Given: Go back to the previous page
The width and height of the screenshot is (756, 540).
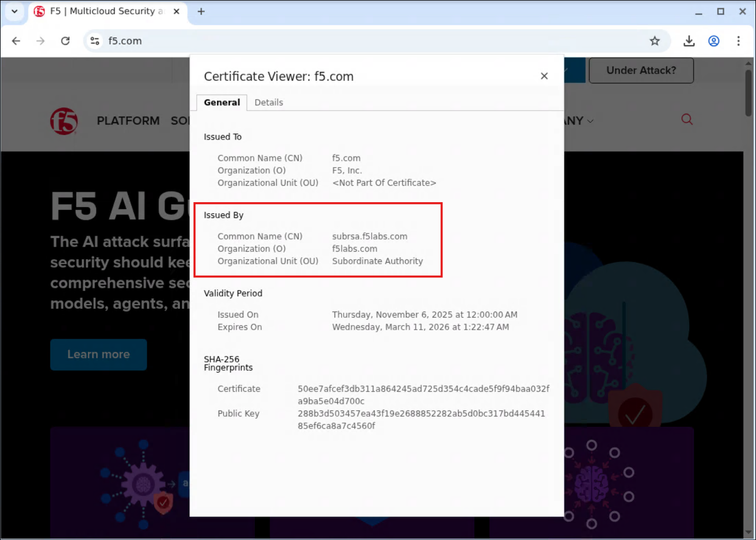Looking at the screenshot, I should click(16, 41).
